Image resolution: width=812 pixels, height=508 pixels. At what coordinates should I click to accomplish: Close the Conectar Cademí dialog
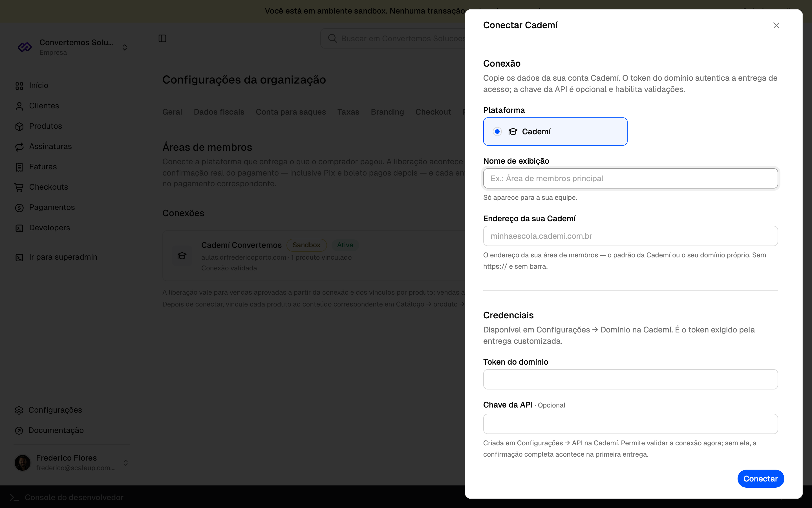coord(776,25)
